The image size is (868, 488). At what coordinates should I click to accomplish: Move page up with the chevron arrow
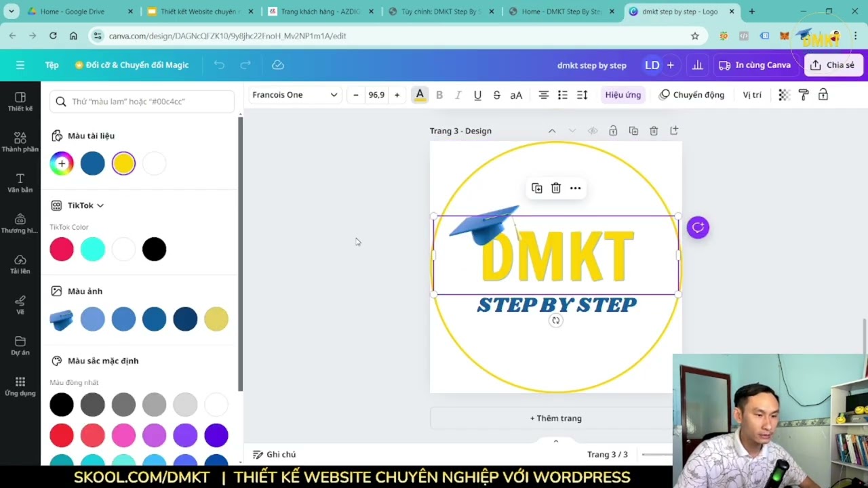click(x=552, y=131)
